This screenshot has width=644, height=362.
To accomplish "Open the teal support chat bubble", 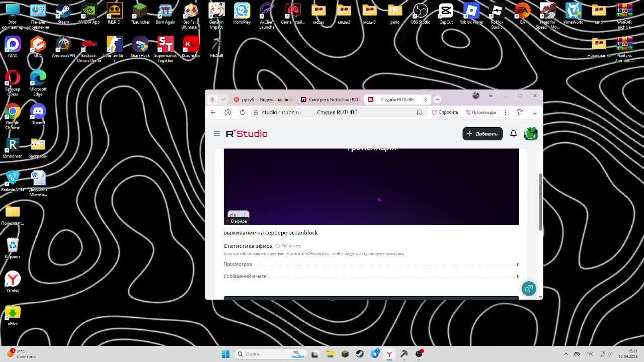I will [529, 288].
